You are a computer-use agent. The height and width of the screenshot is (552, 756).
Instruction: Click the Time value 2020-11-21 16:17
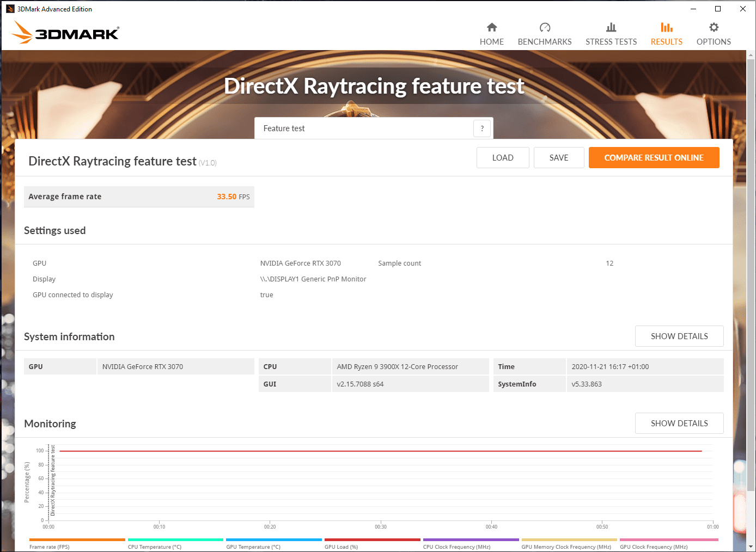(645, 367)
